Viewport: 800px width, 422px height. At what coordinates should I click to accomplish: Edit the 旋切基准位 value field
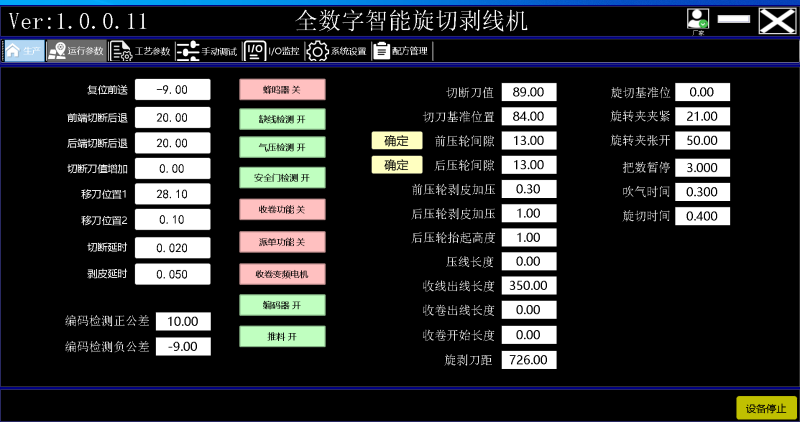702,92
